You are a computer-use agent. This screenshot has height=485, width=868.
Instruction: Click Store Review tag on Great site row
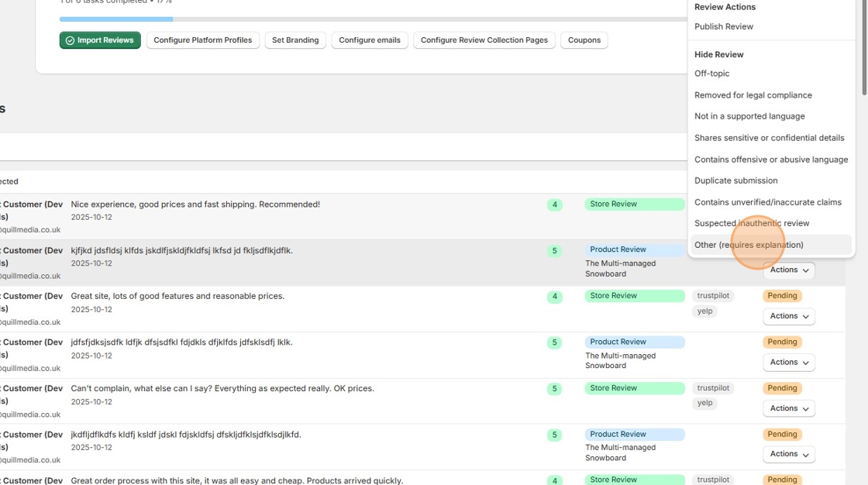click(635, 296)
